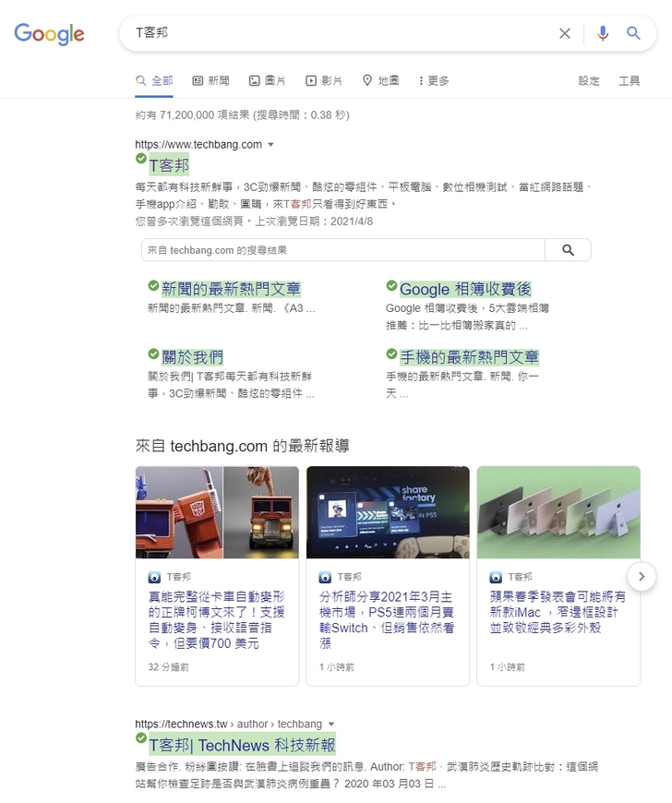Click the 32 分鐘前 timestamp
This screenshot has width=672, height=803.
pos(168,666)
